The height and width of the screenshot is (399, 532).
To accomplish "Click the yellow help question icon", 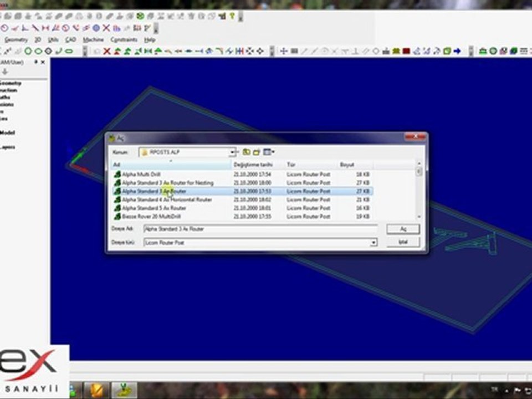I will [232, 16].
